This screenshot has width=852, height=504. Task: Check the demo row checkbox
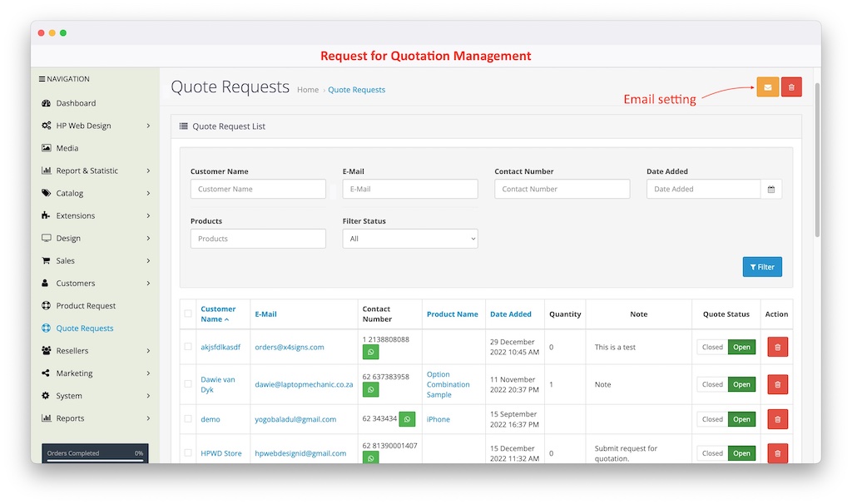188,419
